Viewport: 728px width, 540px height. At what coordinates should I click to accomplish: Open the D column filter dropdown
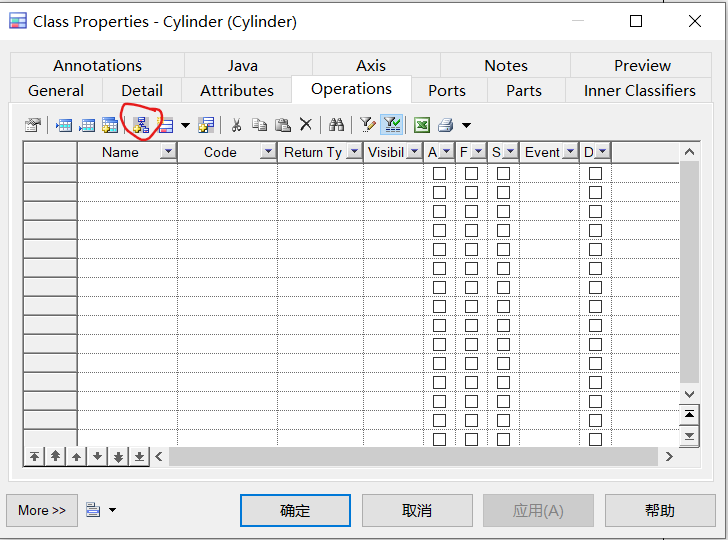tap(602, 152)
